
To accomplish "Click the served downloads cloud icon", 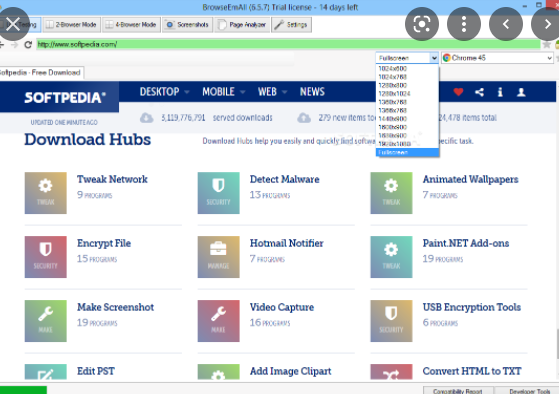I will [147, 118].
